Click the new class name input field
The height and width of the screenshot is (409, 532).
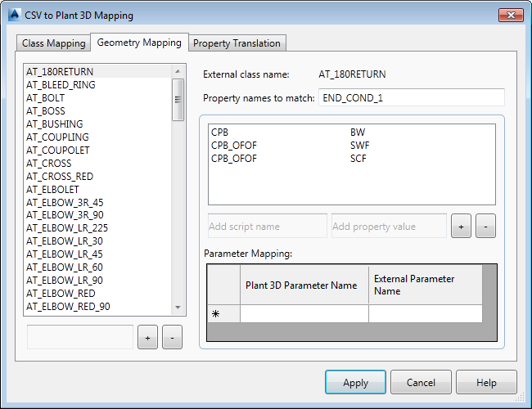pos(80,337)
